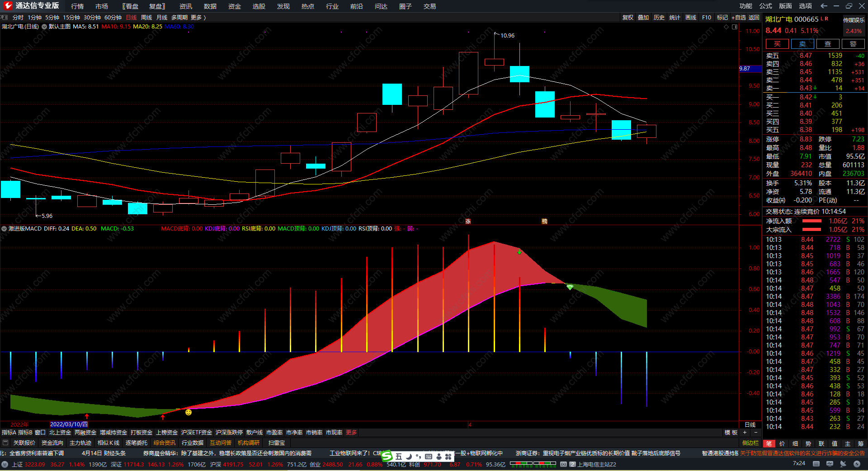Switch to 1分钟 period
The width and height of the screenshot is (868, 471).
click(x=34, y=17)
